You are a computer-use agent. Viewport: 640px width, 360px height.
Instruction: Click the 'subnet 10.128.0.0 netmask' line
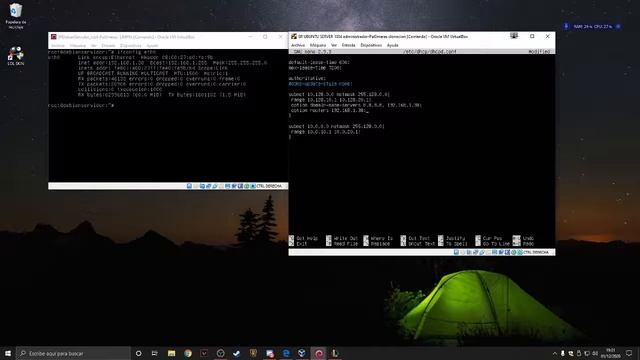tap(339, 94)
